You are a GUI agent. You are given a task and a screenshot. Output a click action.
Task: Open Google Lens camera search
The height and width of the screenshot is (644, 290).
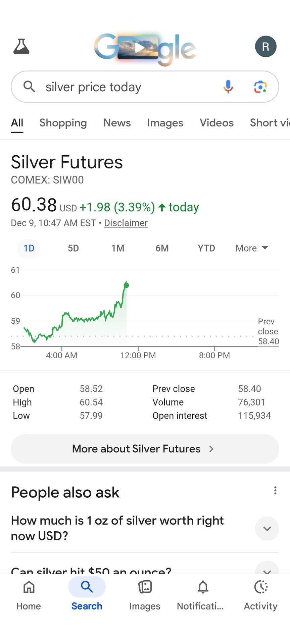[x=260, y=87]
